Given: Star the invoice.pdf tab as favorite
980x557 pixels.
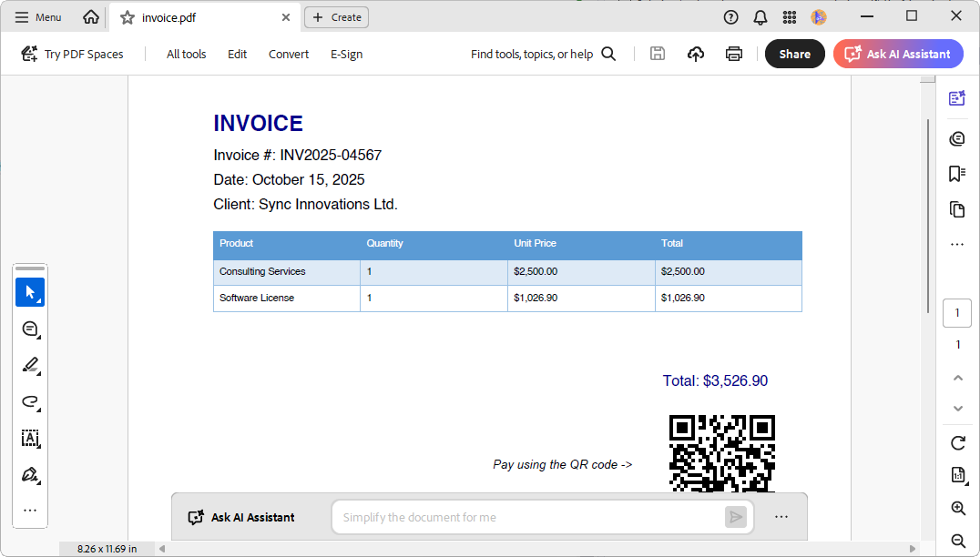Looking at the screenshot, I should (128, 17).
